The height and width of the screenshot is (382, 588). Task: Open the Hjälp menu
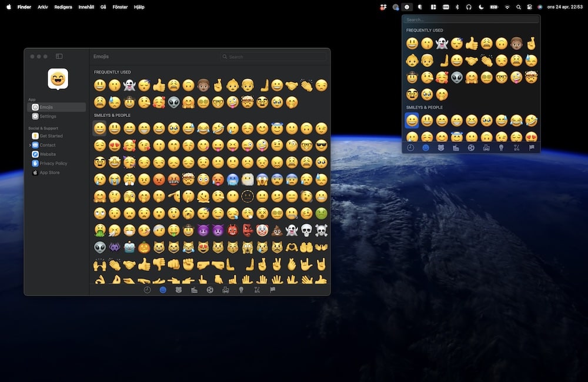click(x=139, y=6)
